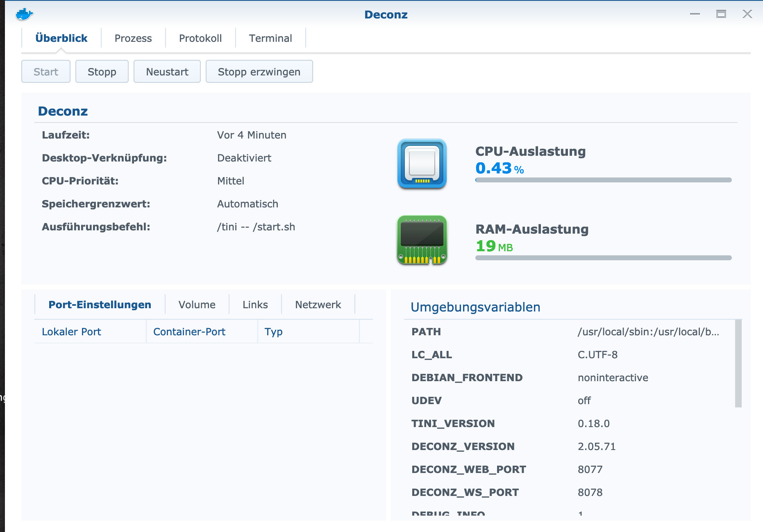Sort by Lokaler Port column header

click(90, 332)
